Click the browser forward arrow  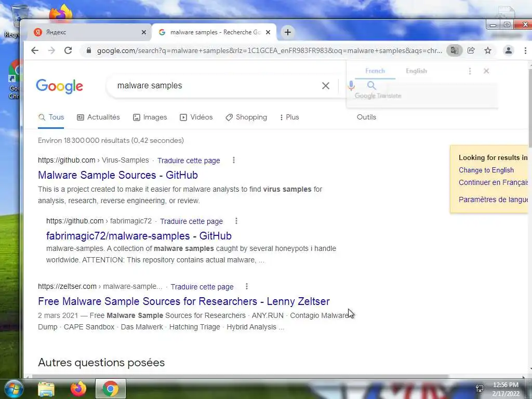pos(51,50)
